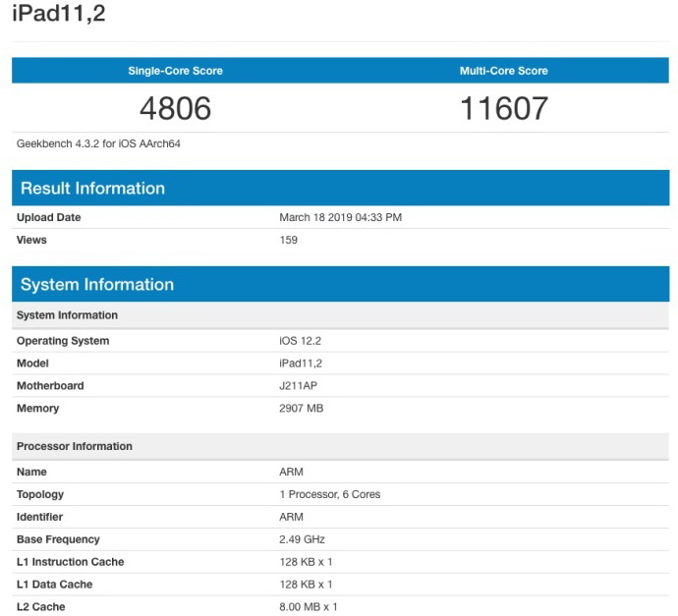Select the Single-Core Score header

[x=175, y=71]
